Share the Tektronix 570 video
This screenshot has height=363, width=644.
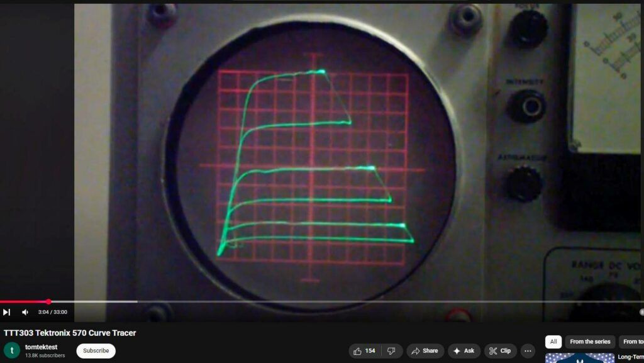tap(425, 350)
